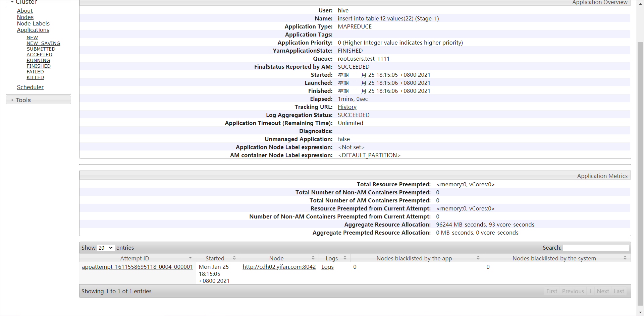Open the About link in sidebar
Image resolution: width=644 pixels, height=316 pixels.
pos(25,11)
